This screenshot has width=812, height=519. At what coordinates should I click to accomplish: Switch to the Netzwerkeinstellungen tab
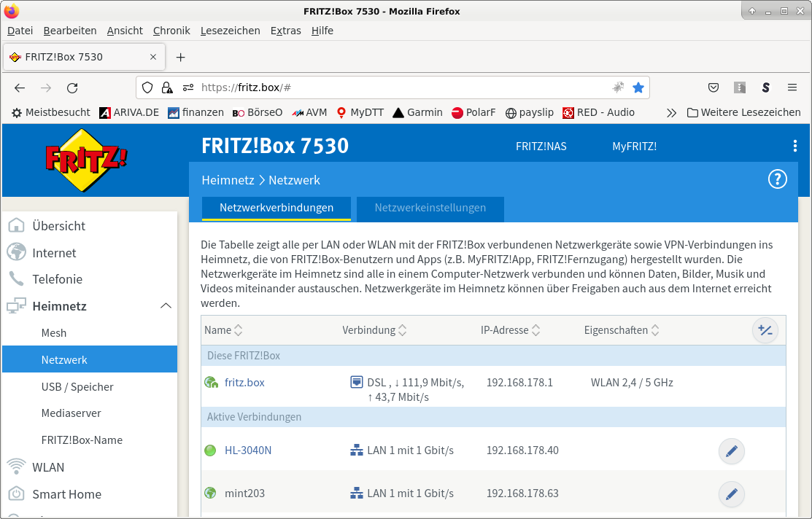pos(430,208)
